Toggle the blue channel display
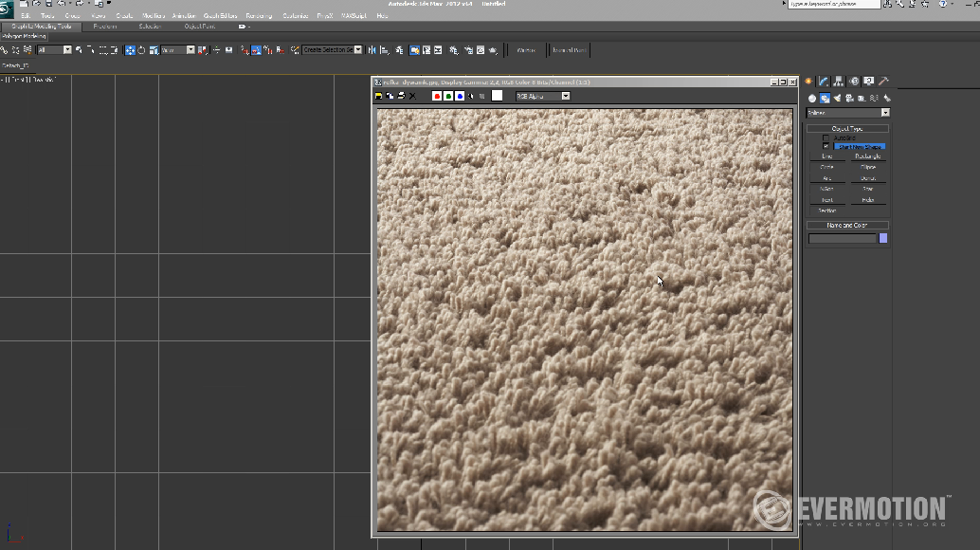This screenshot has height=550, width=980. [x=460, y=97]
